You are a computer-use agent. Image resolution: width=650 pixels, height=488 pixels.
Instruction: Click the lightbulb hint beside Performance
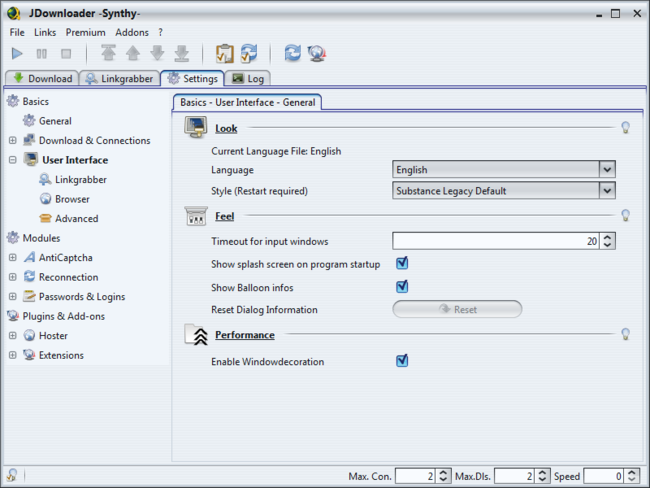click(x=626, y=334)
